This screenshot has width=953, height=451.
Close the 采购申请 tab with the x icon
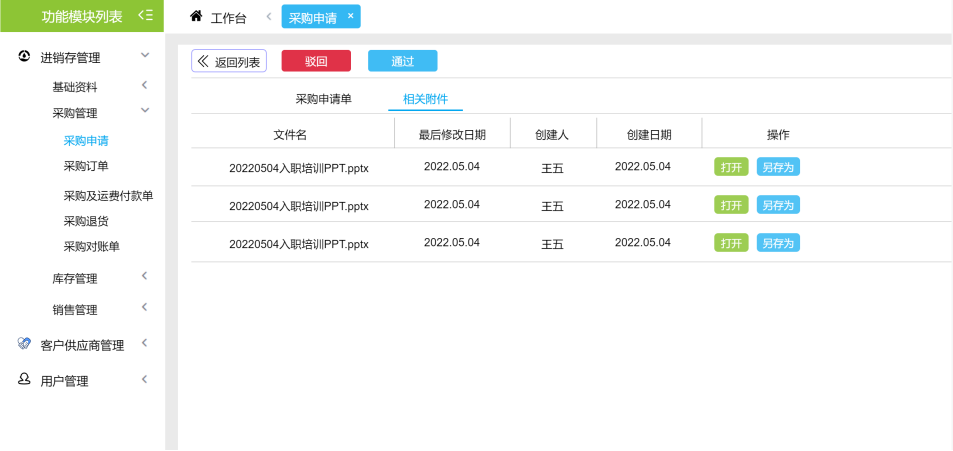pyautogui.click(x=350, y=16)
